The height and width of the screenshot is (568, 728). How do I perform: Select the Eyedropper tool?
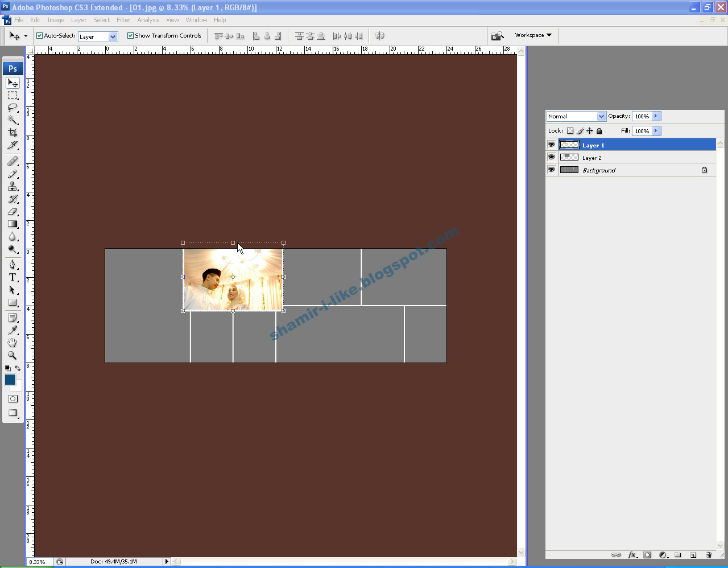coord(13,330)
